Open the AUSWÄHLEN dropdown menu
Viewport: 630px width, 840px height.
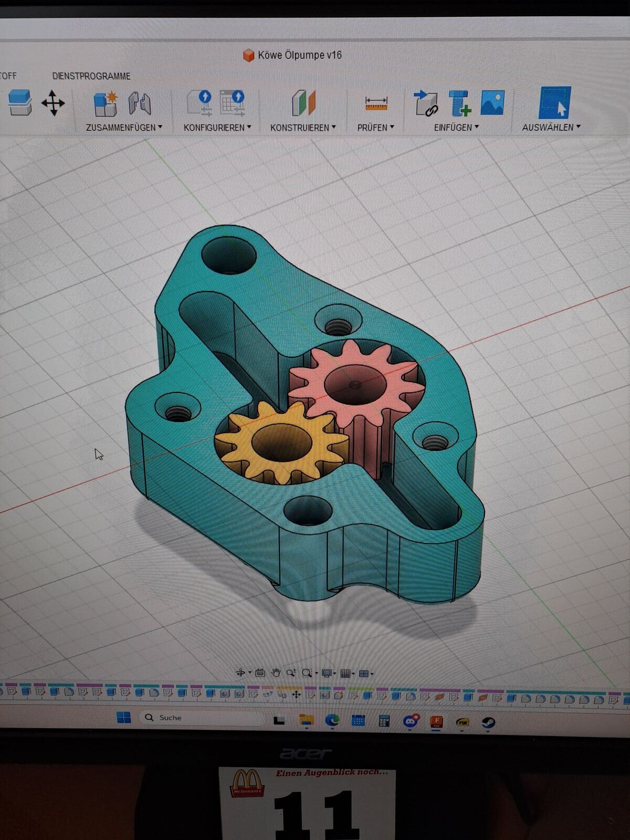551,127
